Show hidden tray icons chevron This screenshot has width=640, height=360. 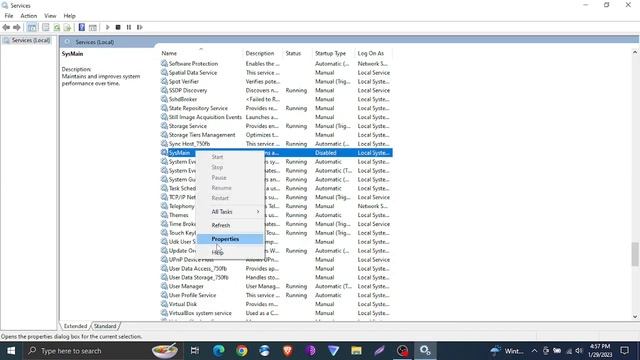pyautogui.click(x=534, y=351)
